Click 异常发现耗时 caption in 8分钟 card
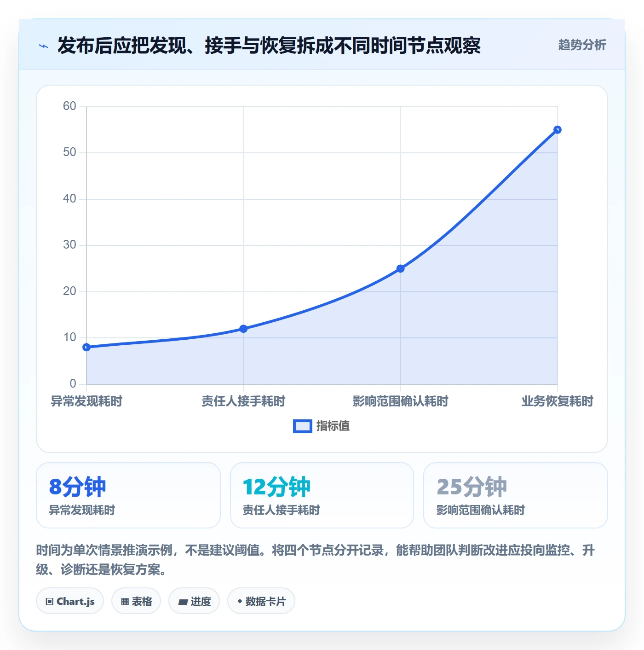 (x=82, y=510)
